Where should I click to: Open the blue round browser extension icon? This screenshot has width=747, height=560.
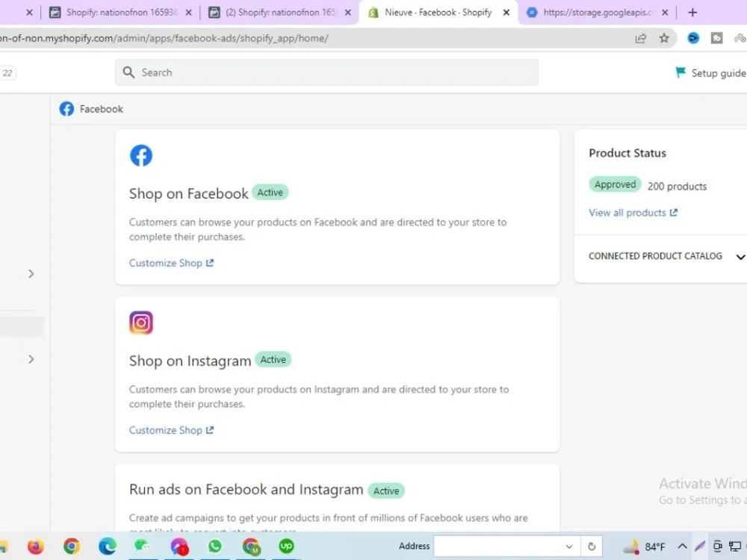tap(693, 38)
